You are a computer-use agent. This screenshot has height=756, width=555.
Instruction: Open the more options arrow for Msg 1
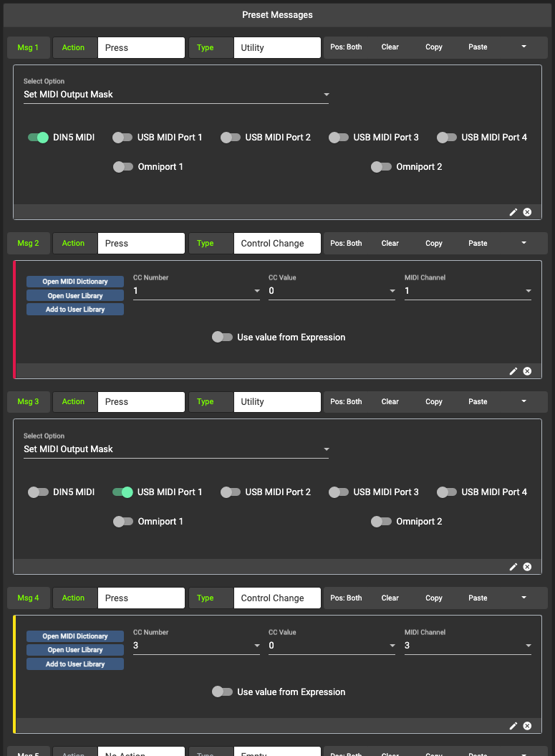[x=523, y=47]
